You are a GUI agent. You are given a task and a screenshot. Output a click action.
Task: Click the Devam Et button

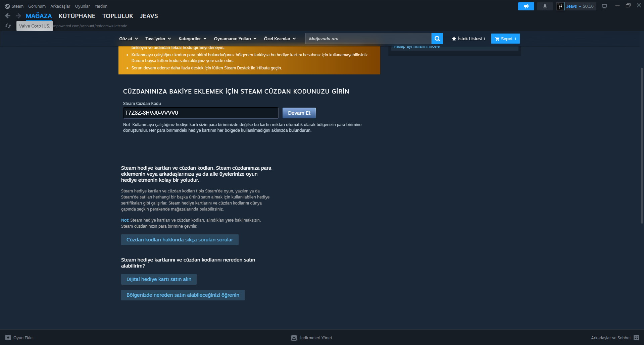click(x=299, y=113)
